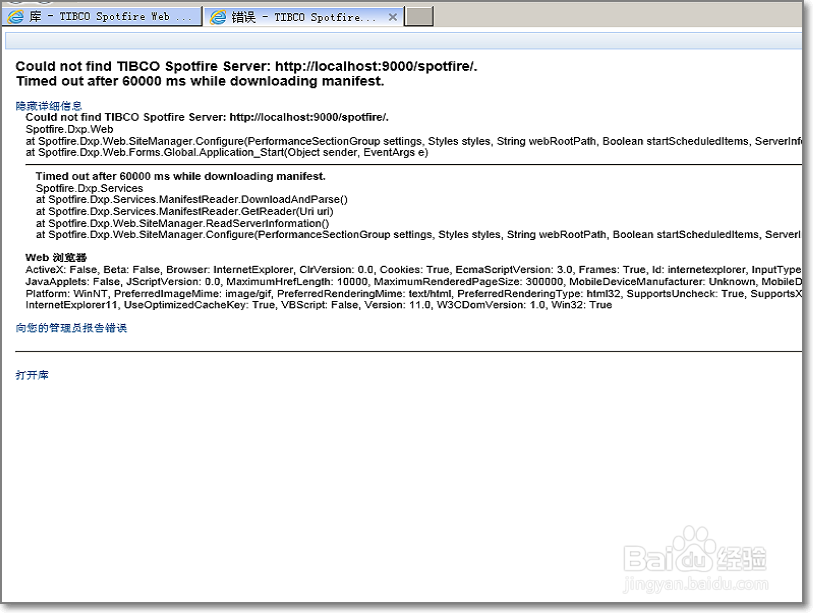
Task: Click the 'Platform: WinNT' browser info line
Action: coord(413,294)
